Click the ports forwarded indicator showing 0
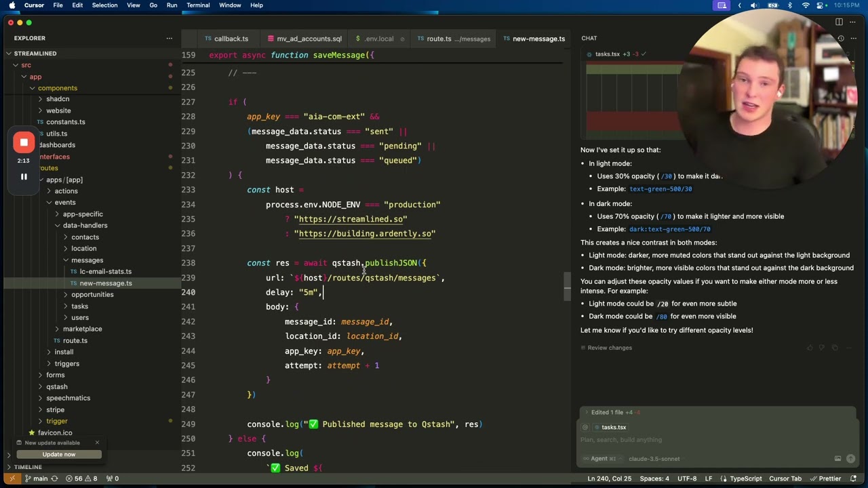The width and height of the screenshot is (868, 488). [x=112, y=479]
